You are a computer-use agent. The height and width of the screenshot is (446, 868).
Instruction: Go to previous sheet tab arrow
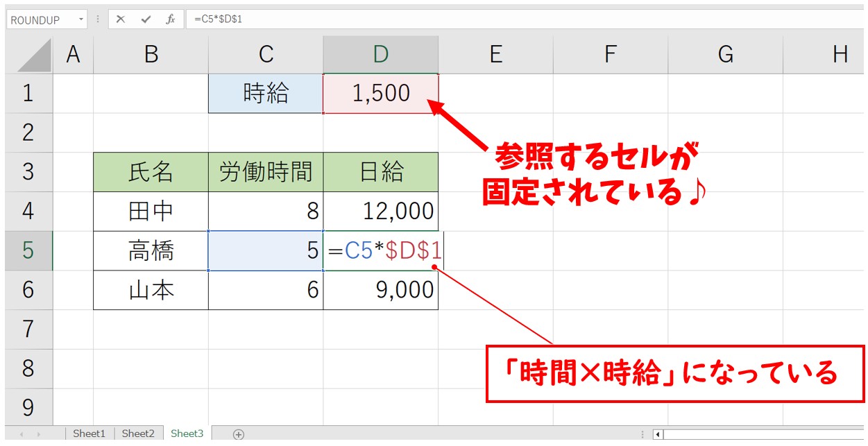pyautogui.click(x=21, y=434)
